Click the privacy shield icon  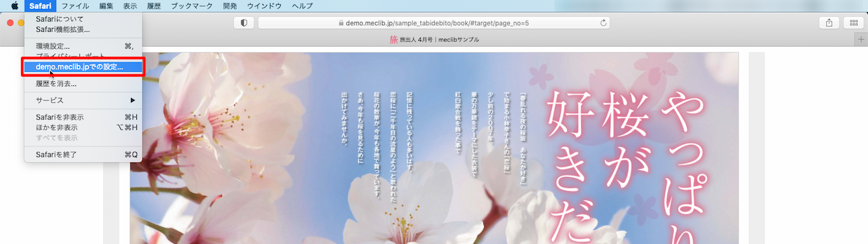[243, 23]
